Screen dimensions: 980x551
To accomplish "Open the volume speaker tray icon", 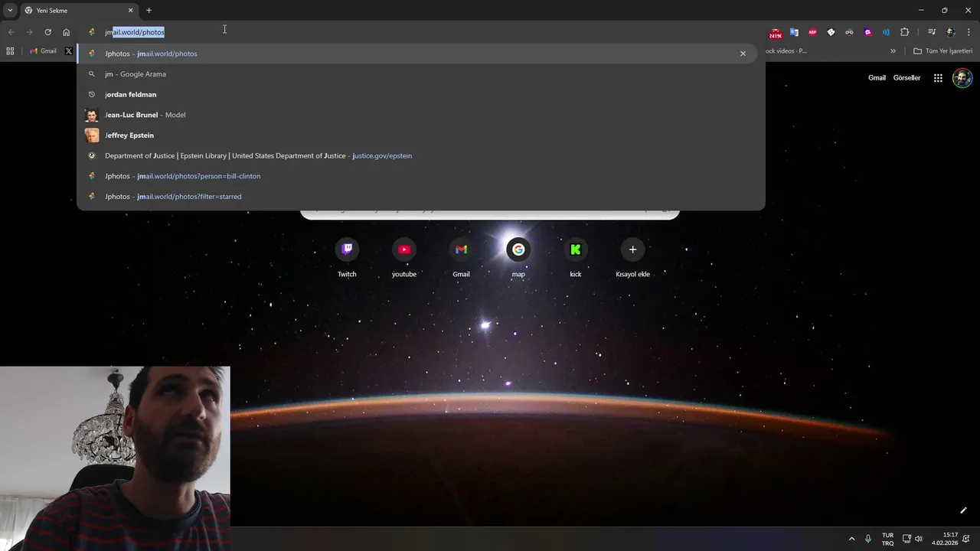I will pos(919,539).
